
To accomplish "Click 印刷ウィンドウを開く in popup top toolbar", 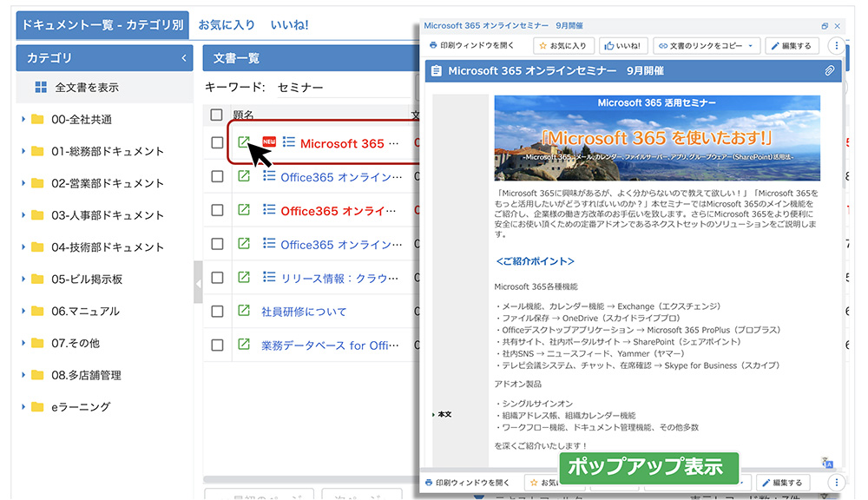I will click(471, 45).
